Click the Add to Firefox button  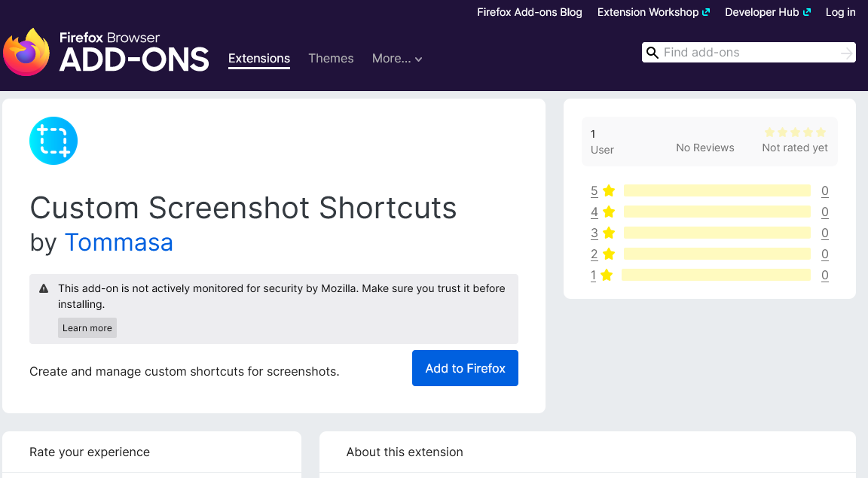pyautogui.click(x=465, y=368)
